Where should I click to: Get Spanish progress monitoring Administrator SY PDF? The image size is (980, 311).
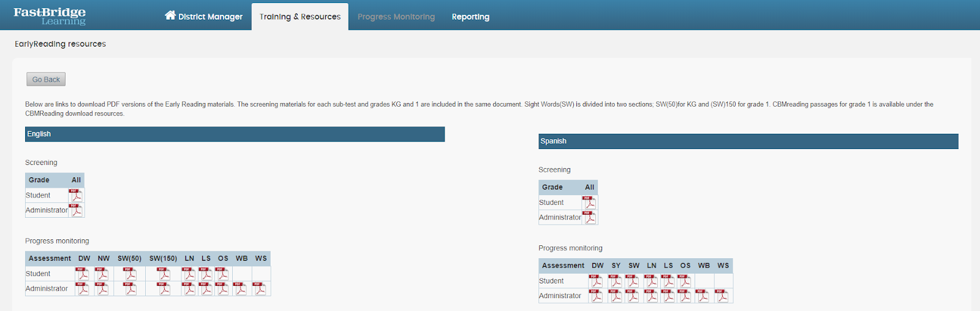click(615, 296)
